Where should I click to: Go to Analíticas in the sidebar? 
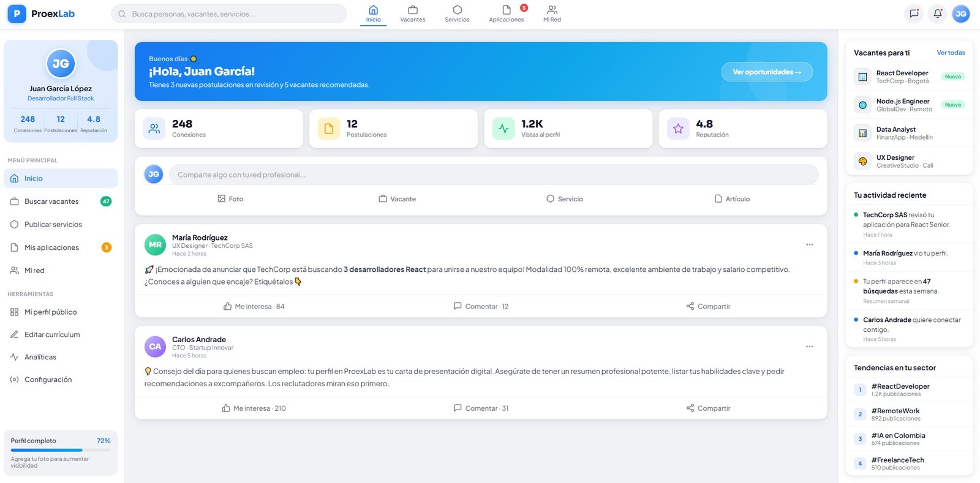(x=40, y=357)
